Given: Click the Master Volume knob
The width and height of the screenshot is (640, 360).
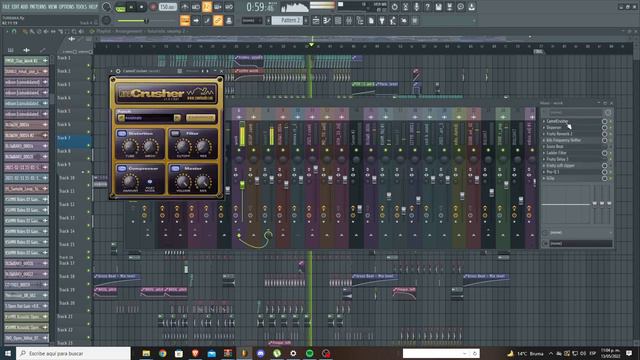Looking at the screenshot, I should click(183, 181).
